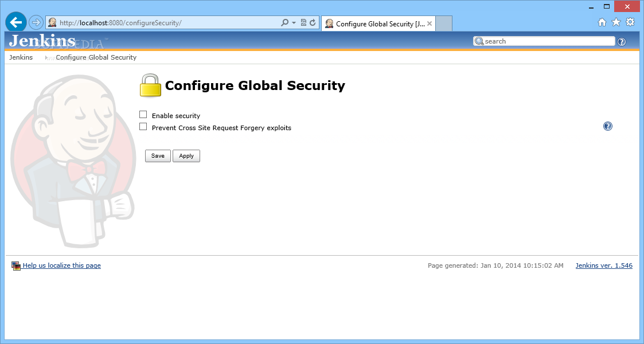Click the browser Back arrow button
644x344 pixels.
point(16,22)
